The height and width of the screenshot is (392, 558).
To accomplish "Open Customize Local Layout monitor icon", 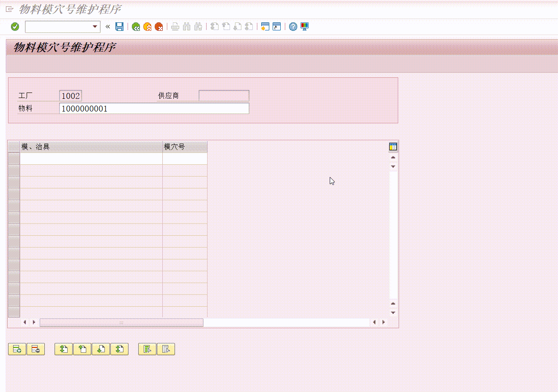I will tap(304, 27).
